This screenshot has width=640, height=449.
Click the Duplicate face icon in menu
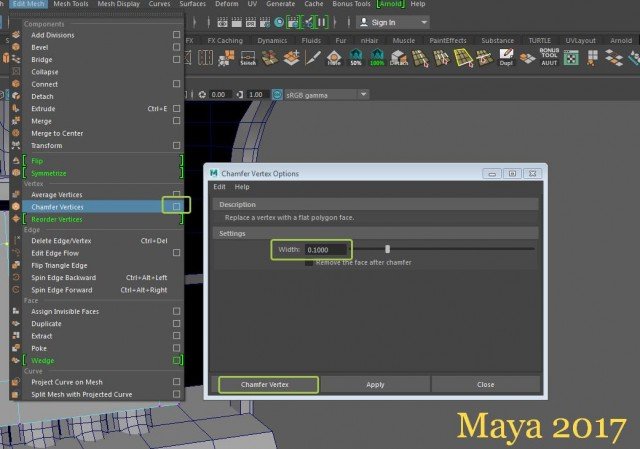pyautogui.click(x=16, y=323)
